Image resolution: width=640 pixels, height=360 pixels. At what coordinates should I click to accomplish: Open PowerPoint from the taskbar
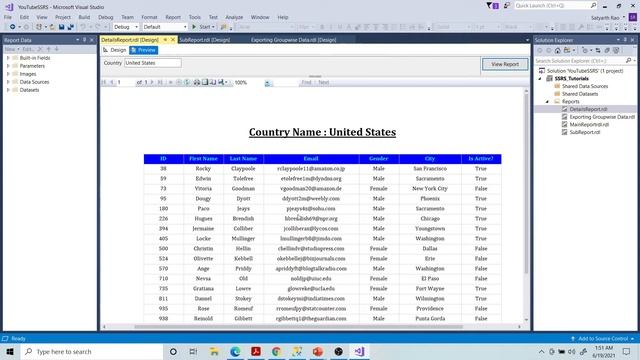[318, 351]
